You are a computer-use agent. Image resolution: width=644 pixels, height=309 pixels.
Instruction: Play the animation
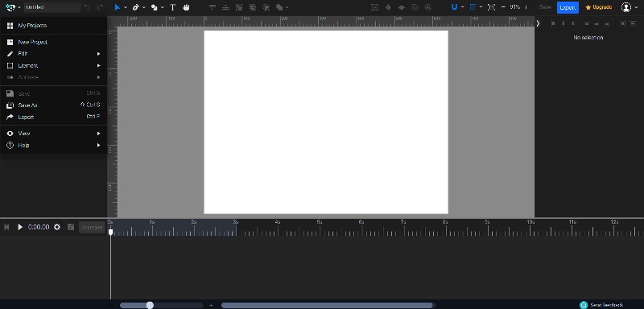[19, 227]
